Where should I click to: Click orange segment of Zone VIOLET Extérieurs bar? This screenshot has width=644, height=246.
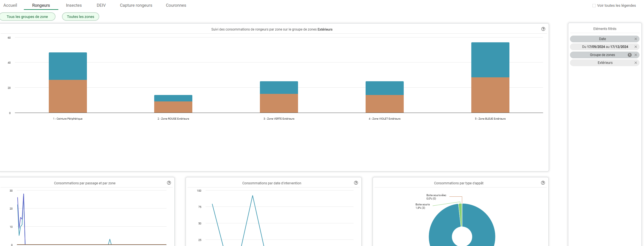tap(385, 104)
